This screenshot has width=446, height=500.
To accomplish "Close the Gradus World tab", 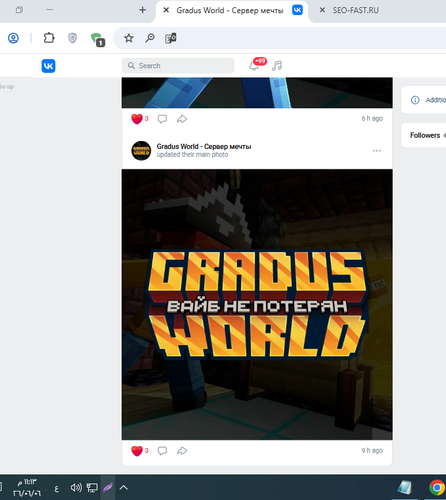I will [x=166, y=10].
